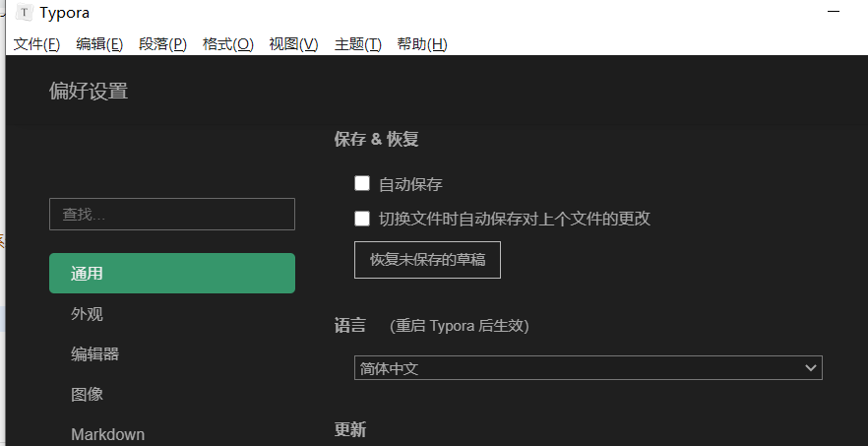This screenshot has width=868, height=446.
Task: Focus the 查找 search field
Action: pos(172,214)
